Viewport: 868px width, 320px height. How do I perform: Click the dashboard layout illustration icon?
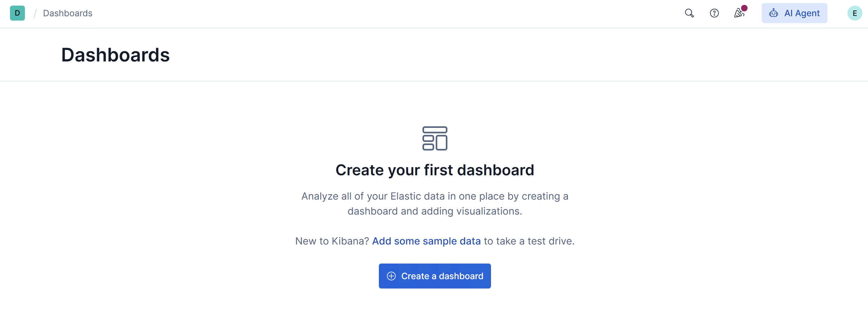click(x=435, y=138)
